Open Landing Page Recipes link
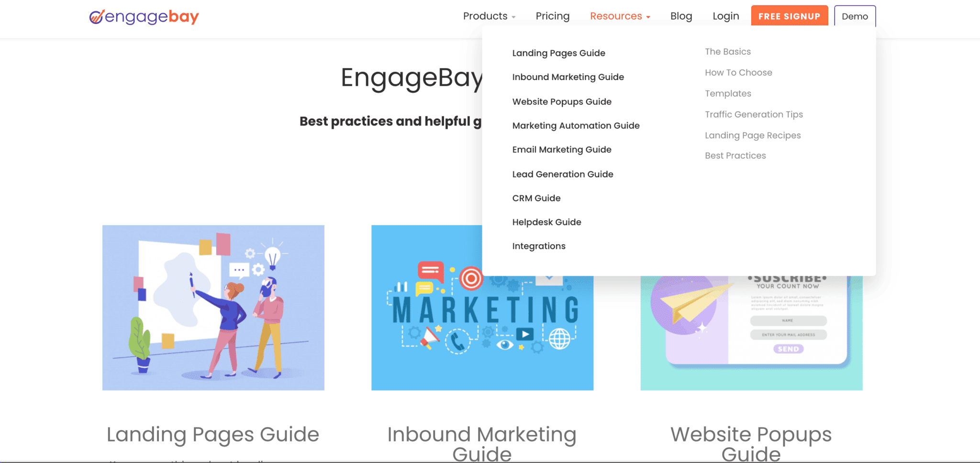The height and width of the screenshot is (463, 980). click(753, 136)
